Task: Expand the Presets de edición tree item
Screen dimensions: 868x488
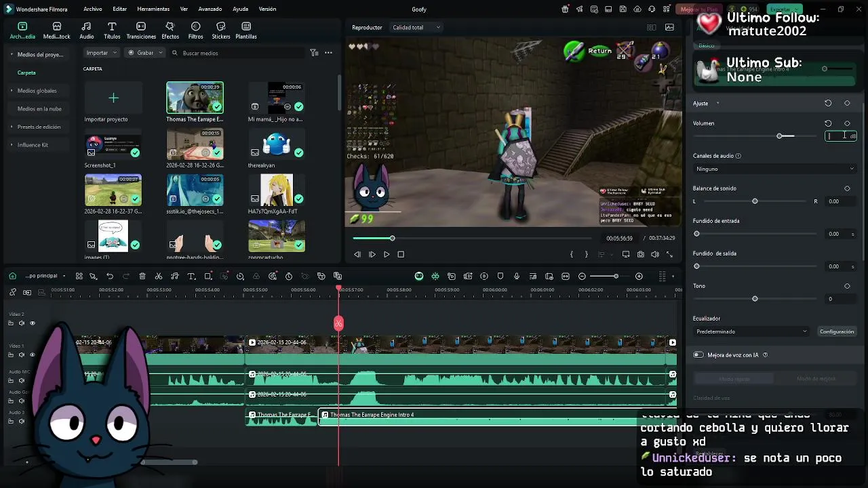Action: 12,127
